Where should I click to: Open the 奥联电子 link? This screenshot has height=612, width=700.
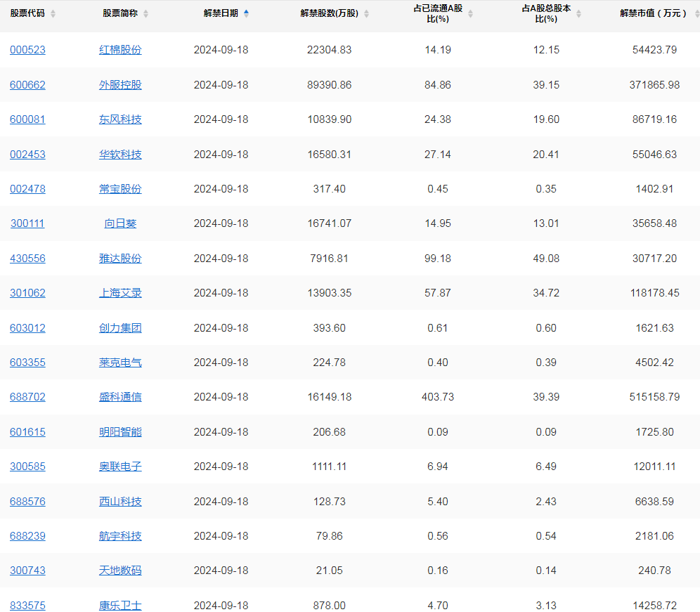click(120, 467)
